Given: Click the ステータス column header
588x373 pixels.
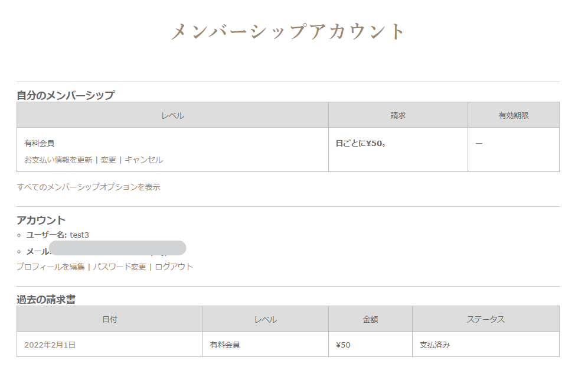Looking at the screenshot, I should 485,319.
